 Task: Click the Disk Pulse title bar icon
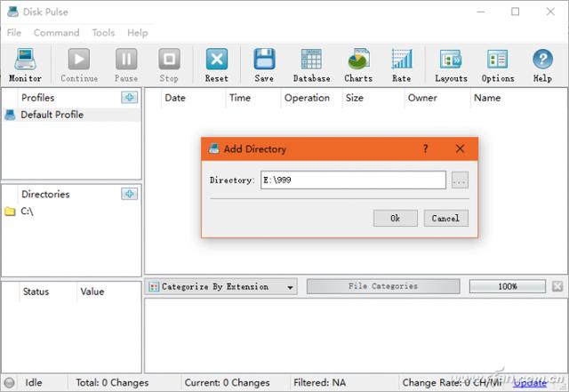tap(12, 12)
